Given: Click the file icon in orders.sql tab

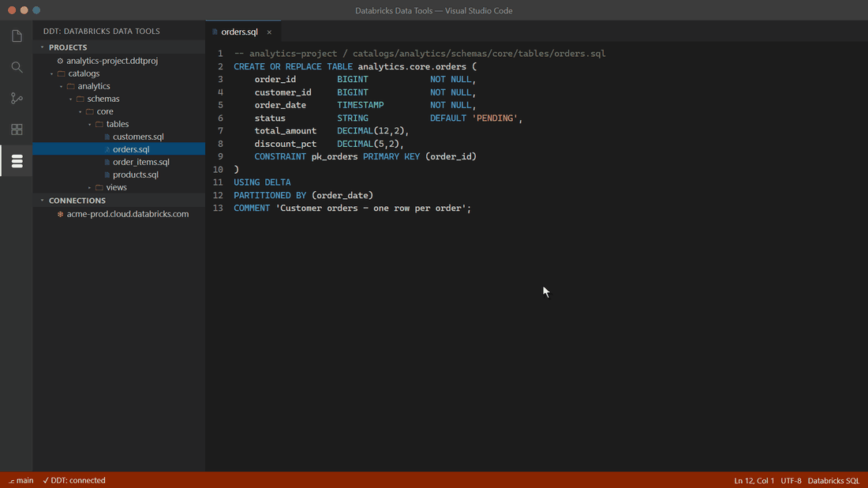Looking at the screenshot, I should (215, 32).
